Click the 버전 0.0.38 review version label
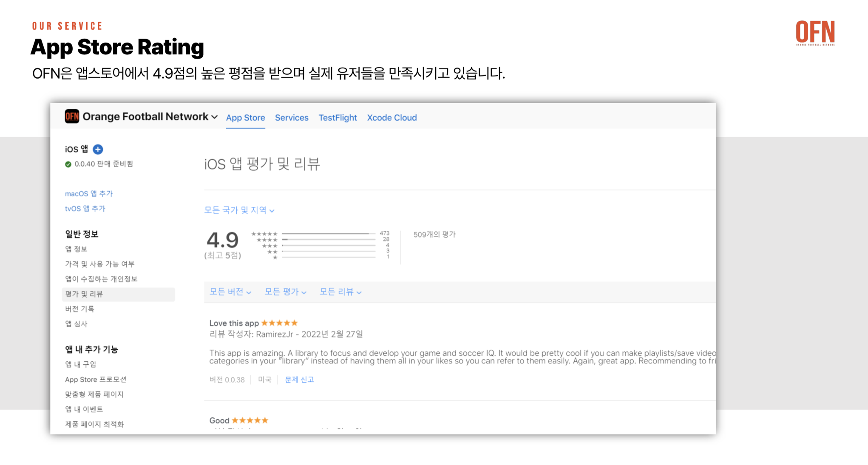Screen dimensions: 868x465 pyautogui.click(x=227, y=380)
